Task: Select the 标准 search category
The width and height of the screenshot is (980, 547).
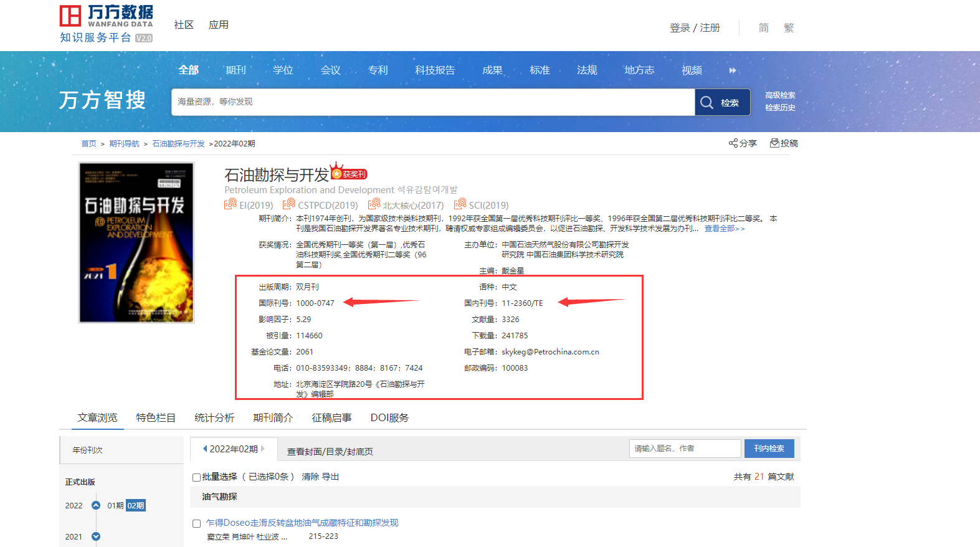Action: [540, 70]
